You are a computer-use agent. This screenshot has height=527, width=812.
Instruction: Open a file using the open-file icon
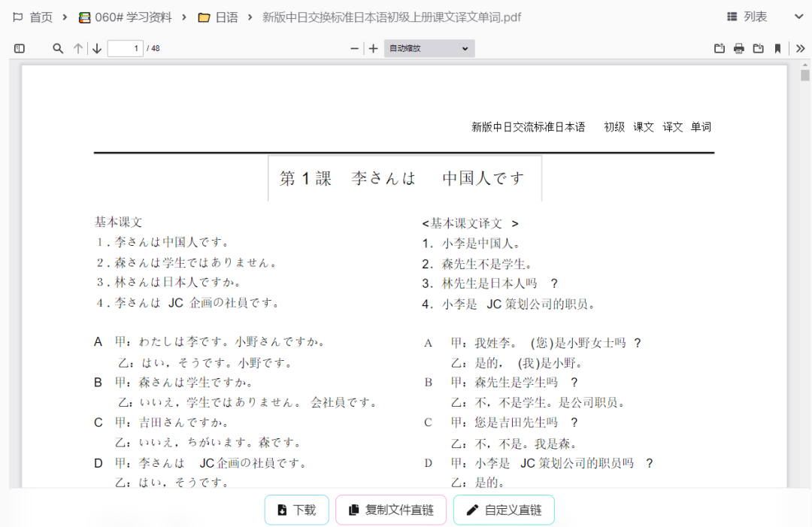tap(719, 48)
